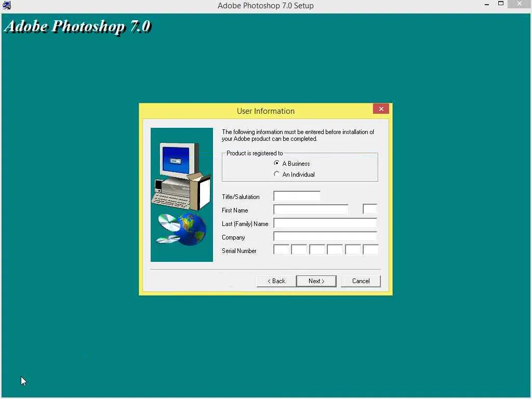The height and width of the screenshot is (399, 532).
Task: Click the middle initial box beside First Name
Action: coord(370,209)
